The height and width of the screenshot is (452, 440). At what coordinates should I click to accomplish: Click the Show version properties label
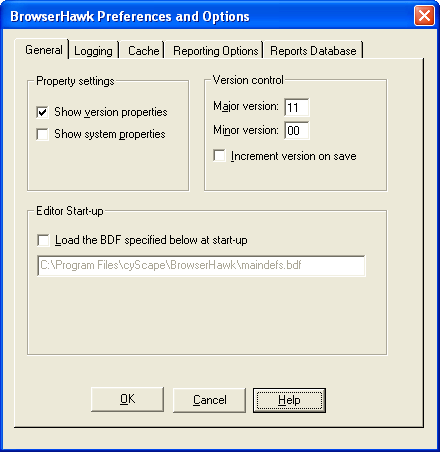click(111, 112)
